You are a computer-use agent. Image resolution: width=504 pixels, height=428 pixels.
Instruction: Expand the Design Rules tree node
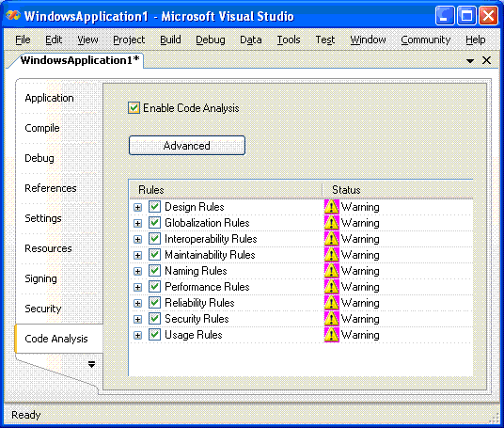tap(137, 207)
